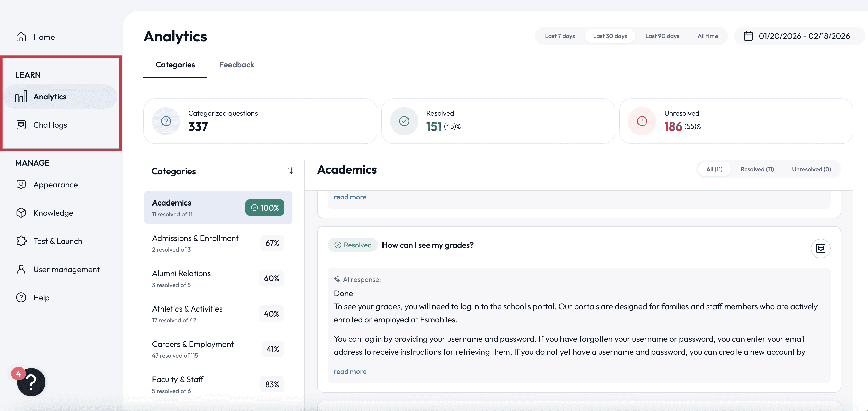Go to Appearance settings
Image resolution: width=868 pixels, height=411 pixels.
click(x=56, y=185)
